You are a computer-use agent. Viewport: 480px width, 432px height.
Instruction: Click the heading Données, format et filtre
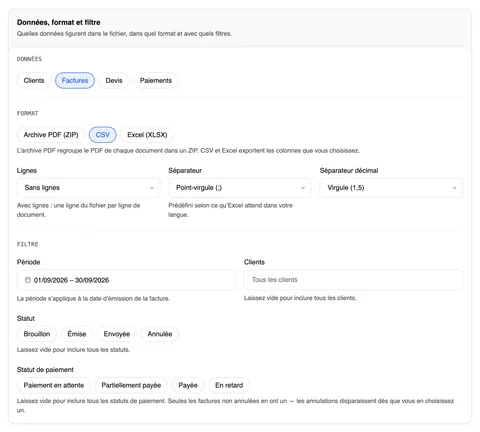point(59,22)
